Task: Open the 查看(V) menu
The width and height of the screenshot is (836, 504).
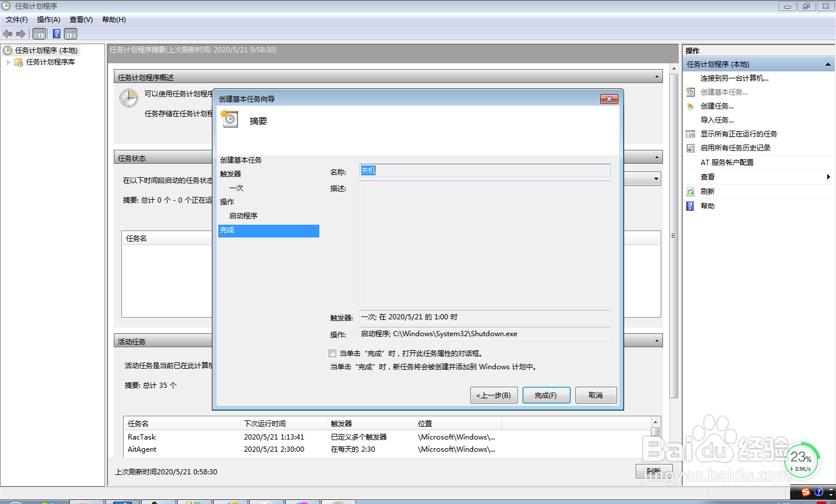Action: click(x=81, y=19)
